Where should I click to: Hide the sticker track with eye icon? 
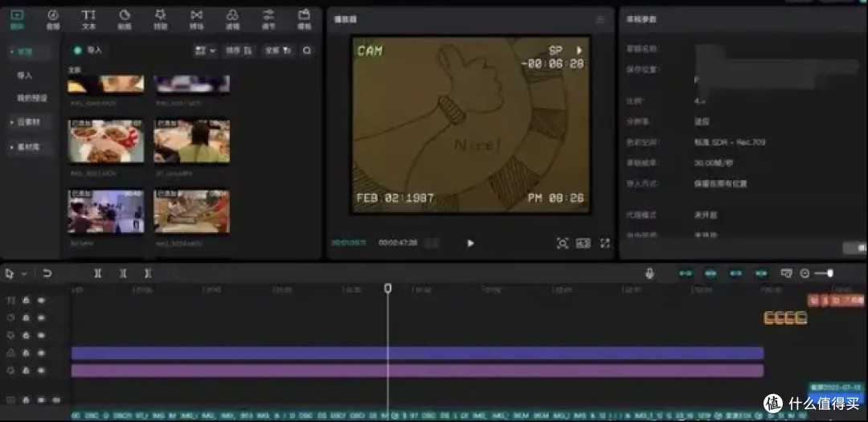[x=41, y=318]
